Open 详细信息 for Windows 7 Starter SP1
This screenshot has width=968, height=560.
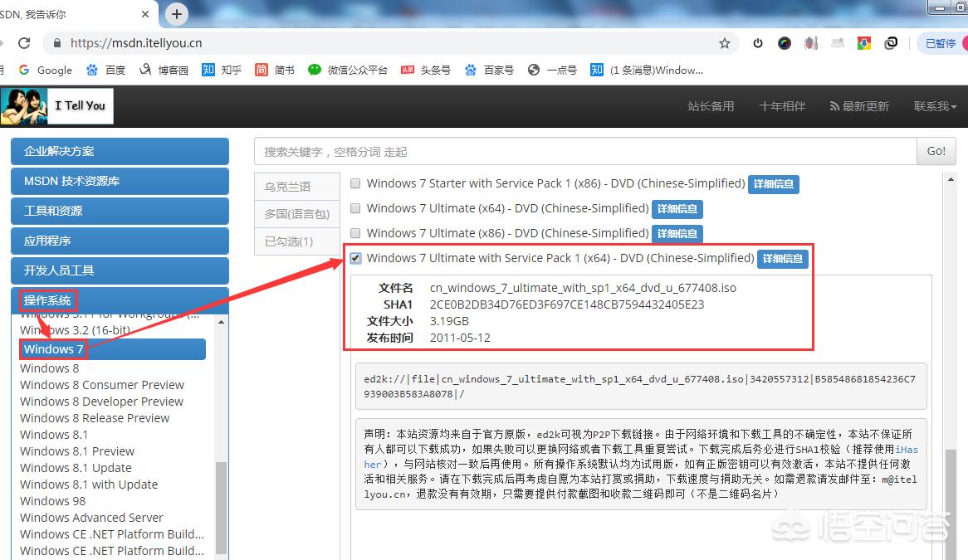pyautogui.click(x=774, y=184)
